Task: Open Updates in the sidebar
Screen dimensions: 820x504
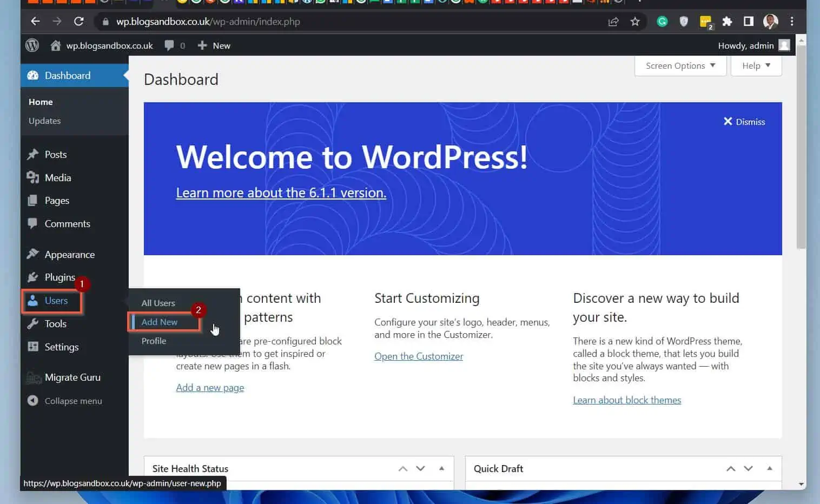Action: 44,121
